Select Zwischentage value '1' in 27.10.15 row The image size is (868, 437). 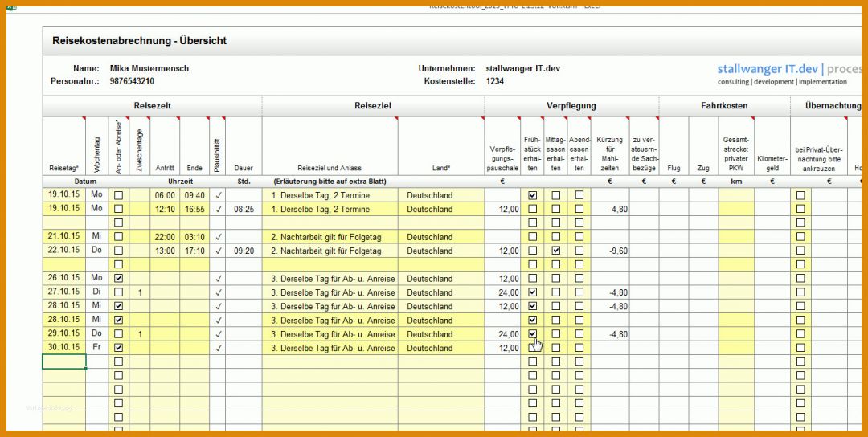140,292
